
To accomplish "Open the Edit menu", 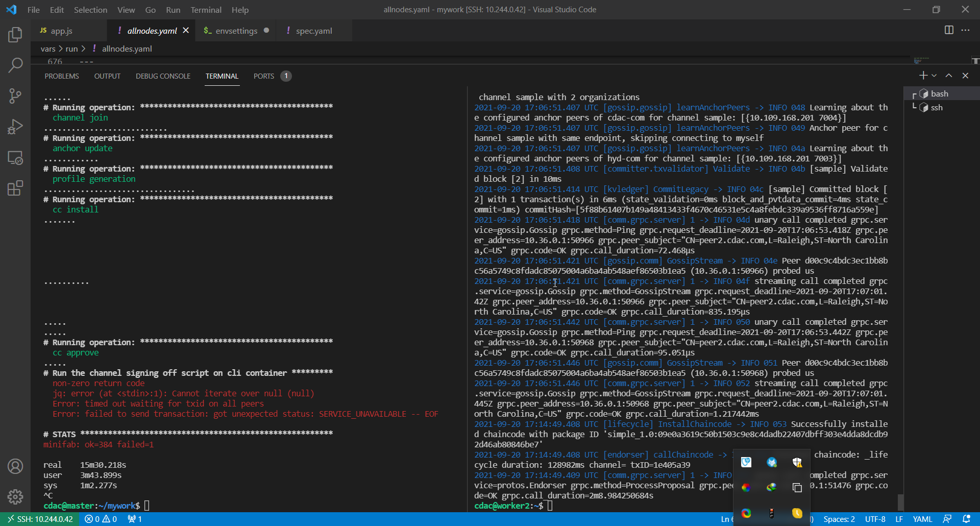I will tap(57, 10).
